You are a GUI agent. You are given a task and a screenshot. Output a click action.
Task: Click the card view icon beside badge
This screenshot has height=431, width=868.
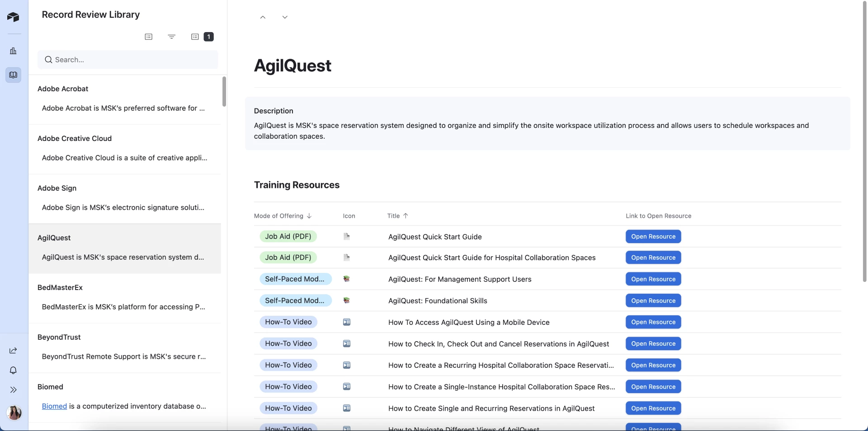[195, 37]
